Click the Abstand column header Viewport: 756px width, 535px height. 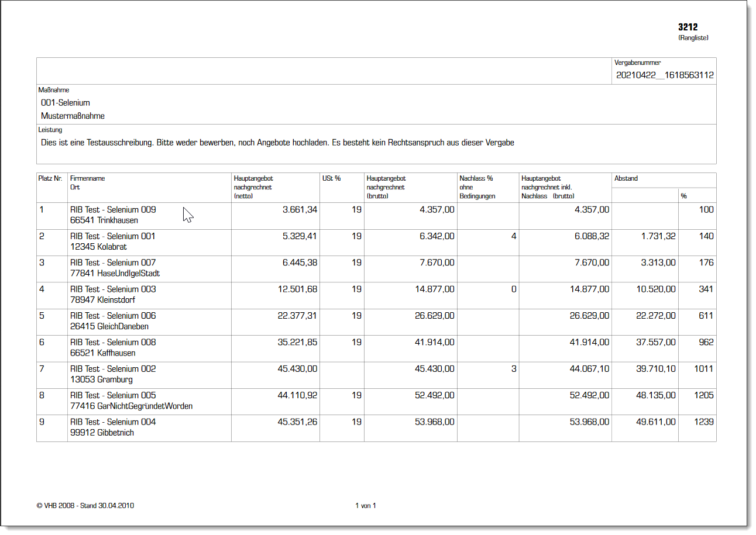click(626, 178)
